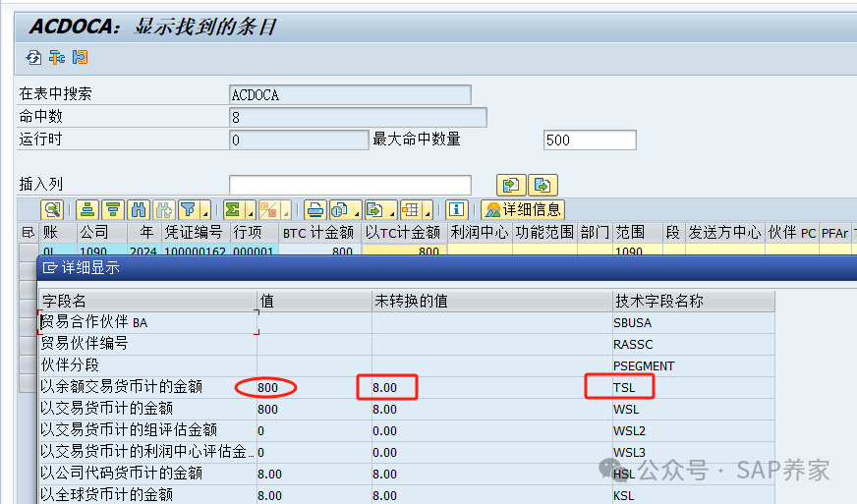The width and height of the screenshot is (857, 504).
Task: Click second insert-column button beside 插入列 field
Action: (x=543, y=186)
